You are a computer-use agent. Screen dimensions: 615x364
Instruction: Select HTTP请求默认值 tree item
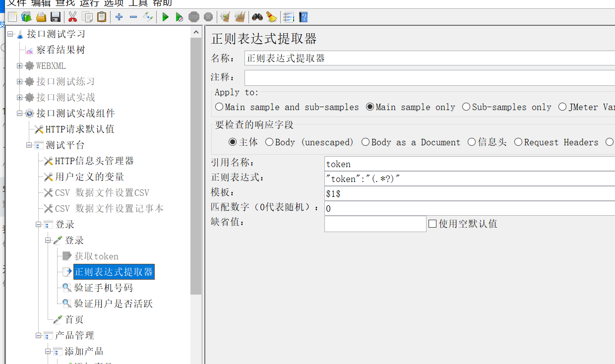80,129
